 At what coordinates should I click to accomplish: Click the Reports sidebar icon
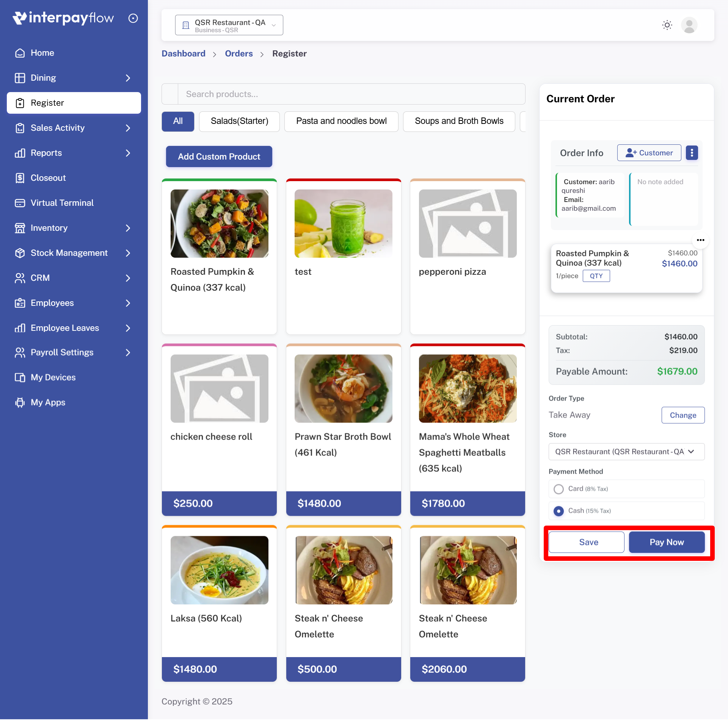point(20,153)
